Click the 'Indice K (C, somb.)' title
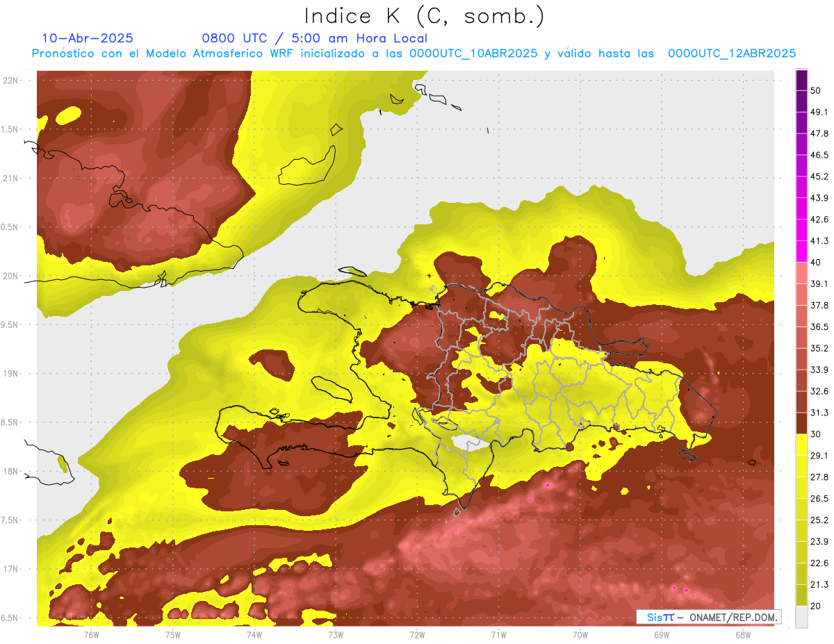The width and height of the screenshot is (834, 644). (424, 16)
